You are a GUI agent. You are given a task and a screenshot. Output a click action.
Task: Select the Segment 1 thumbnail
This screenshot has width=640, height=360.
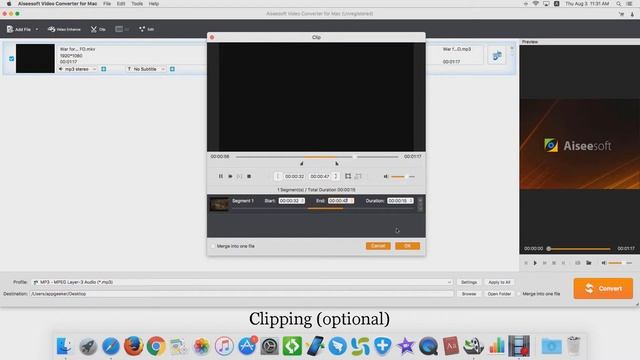tap(219, 203)
